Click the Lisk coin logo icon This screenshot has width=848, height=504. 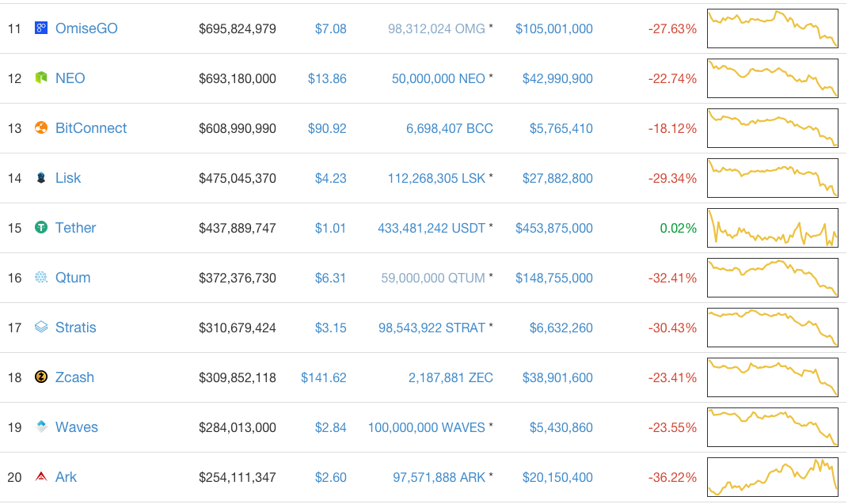41,178
